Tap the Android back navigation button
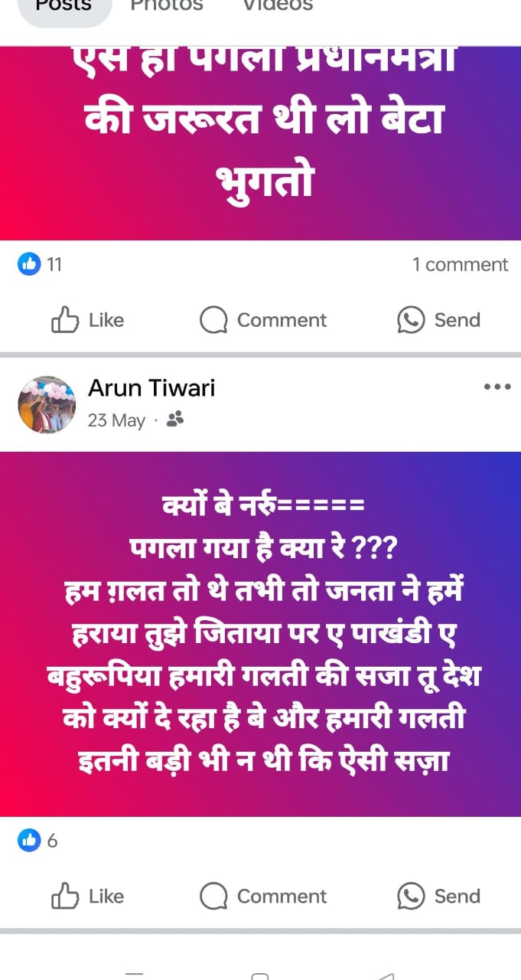 (x=386, y=975)
